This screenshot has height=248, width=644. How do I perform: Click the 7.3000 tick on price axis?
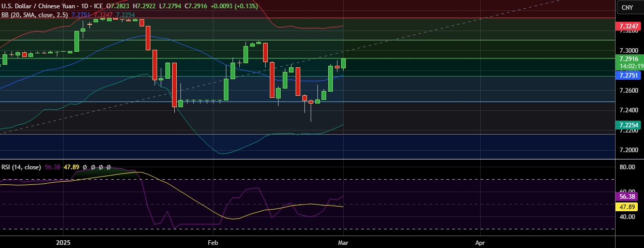pos(630,51)
